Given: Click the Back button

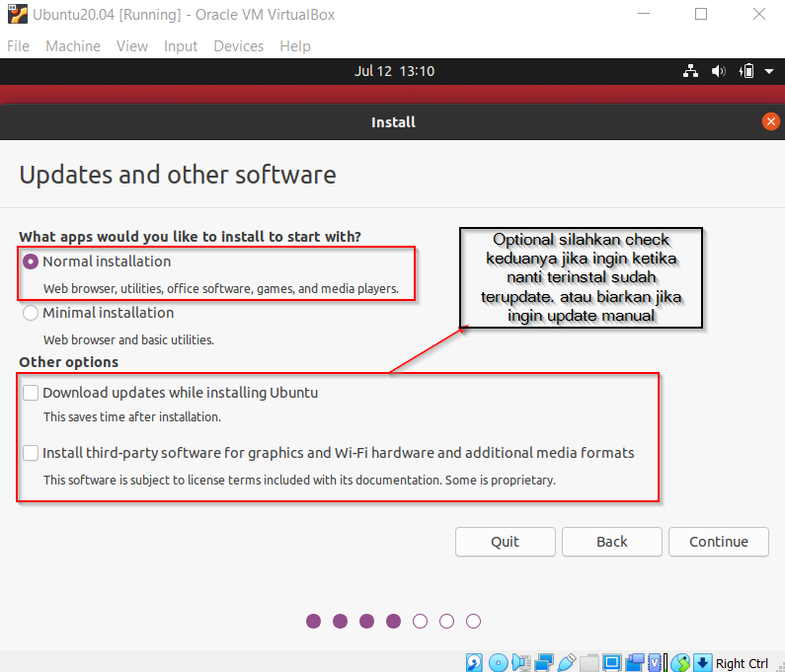Looking at the screenshot, I should pos(612,541).
